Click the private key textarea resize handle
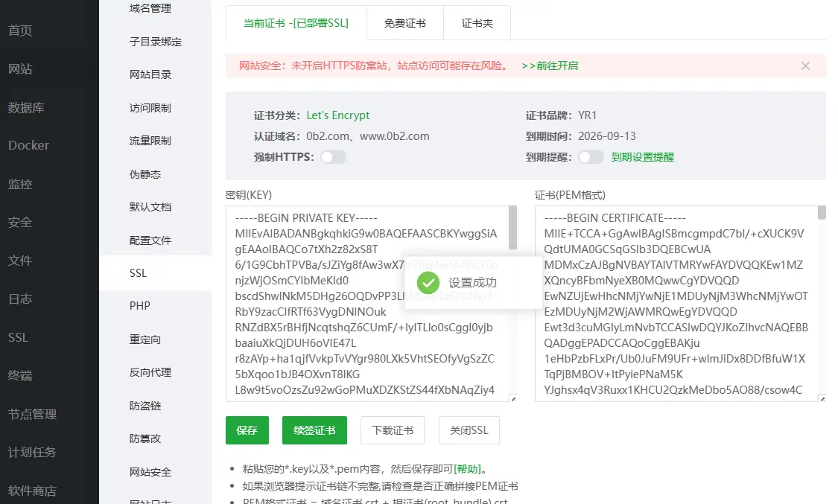The width and height of the screenshot is (838, 504). tap(513, 398)
